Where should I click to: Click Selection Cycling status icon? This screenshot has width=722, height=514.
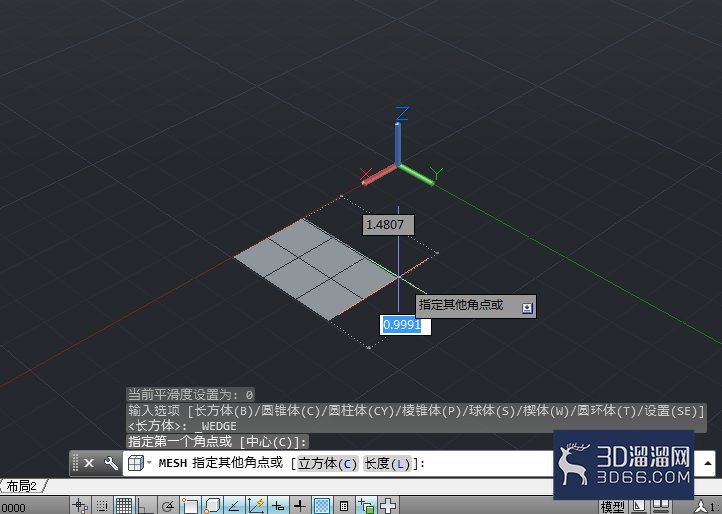[x=366, y=506]
